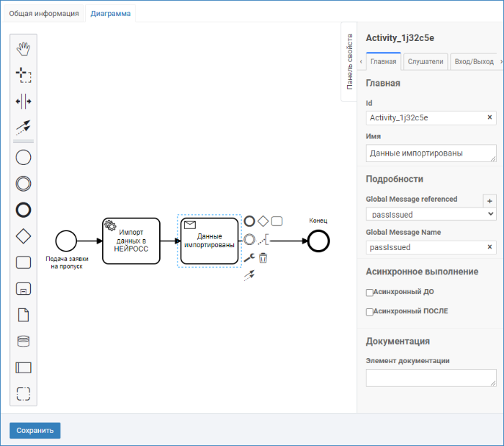Click the Элемент документации text field
Viewport: 504px width, 446px height.
pos(431,378)
